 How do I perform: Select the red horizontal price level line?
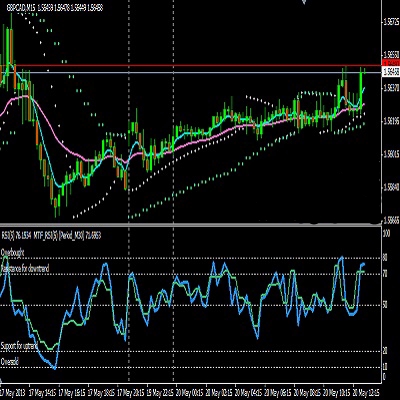tap(190, 65)
